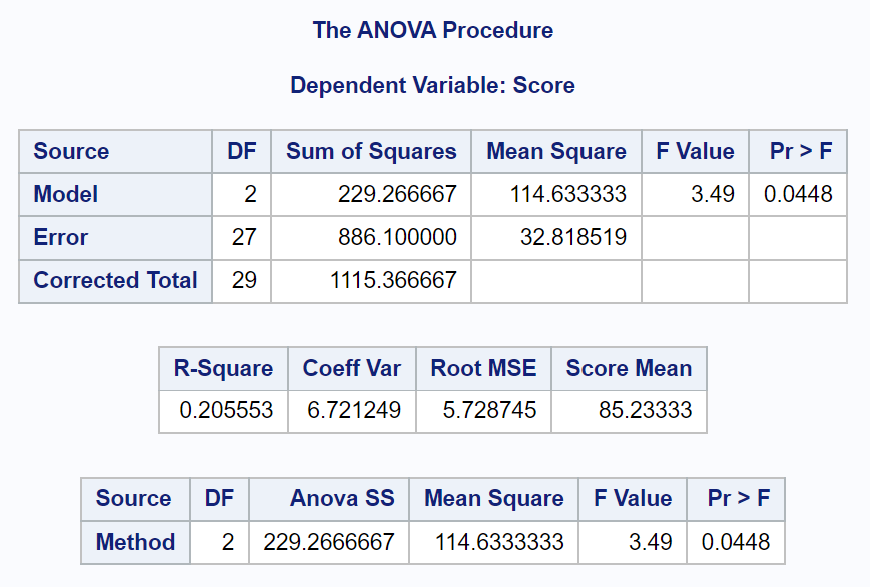Select 'Dependent Variable: Score' heading
Screen dimensions: 870x587
433,85
